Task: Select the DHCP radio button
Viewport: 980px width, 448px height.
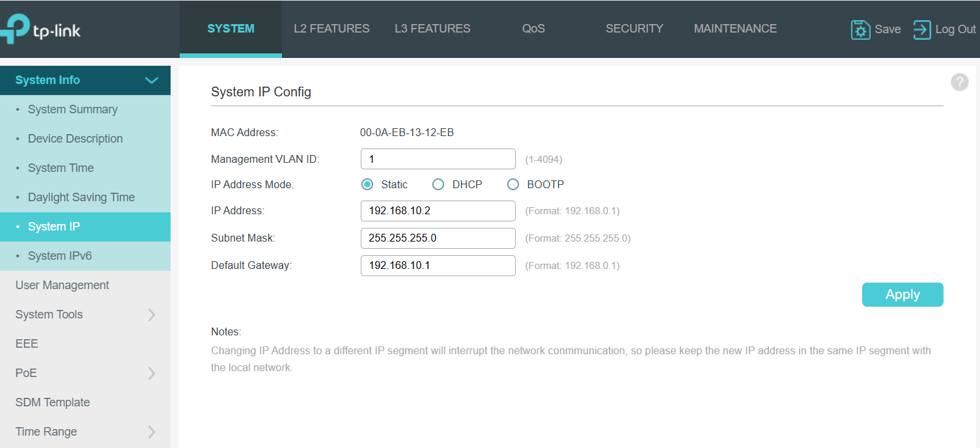Action: coord(438,184)
